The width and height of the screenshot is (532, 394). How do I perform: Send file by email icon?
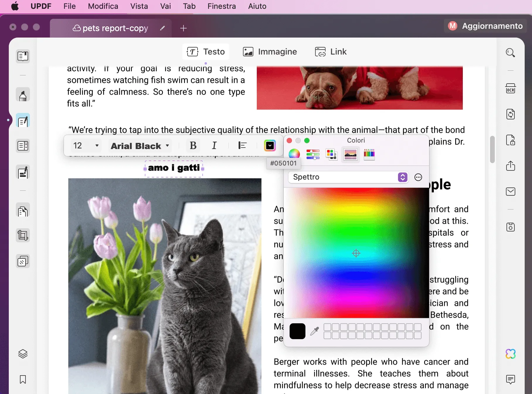click(x=510, y=192)
